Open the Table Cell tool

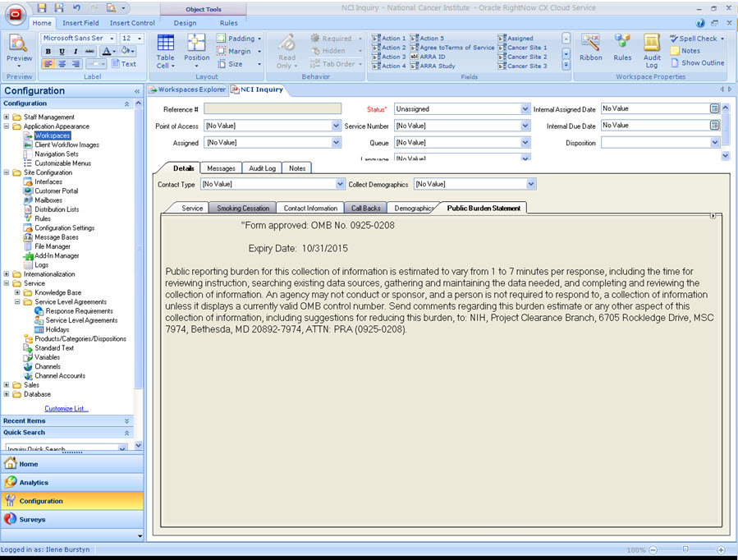166,51
